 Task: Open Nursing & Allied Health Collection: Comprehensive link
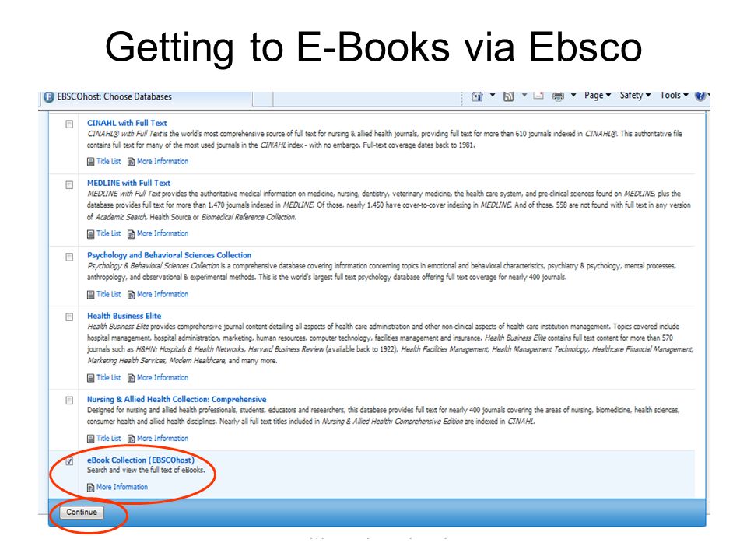click(x=177, y=400)
